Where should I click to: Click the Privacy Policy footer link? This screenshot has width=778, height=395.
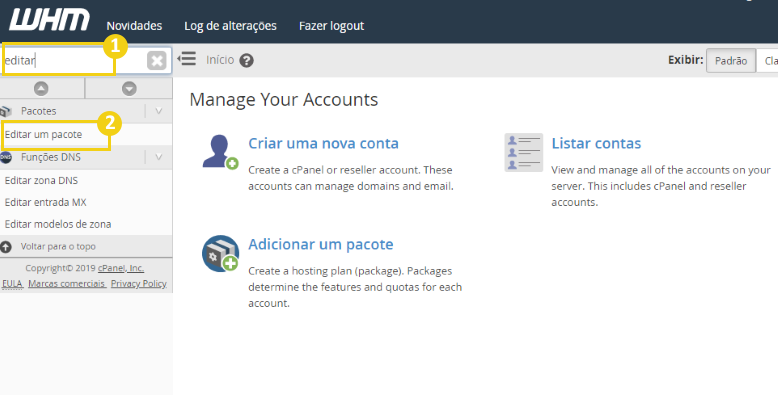click(x=138, y=284)
